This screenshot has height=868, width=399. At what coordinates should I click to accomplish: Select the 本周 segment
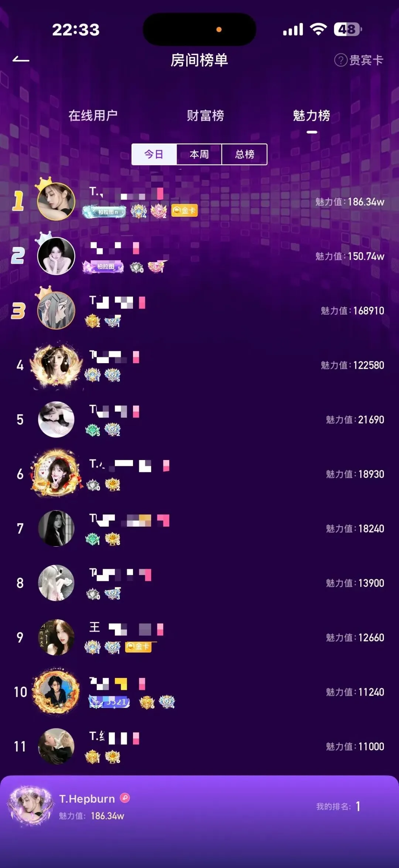[199, 154]
